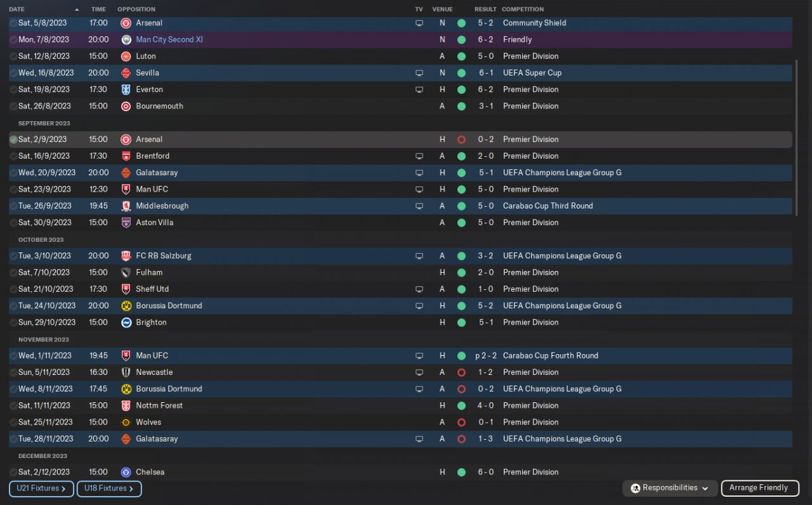Toggle the checkmark beside Tue, 3/10/2023 fixture
The height and width of the screenshot is (505, 812).
13,256
